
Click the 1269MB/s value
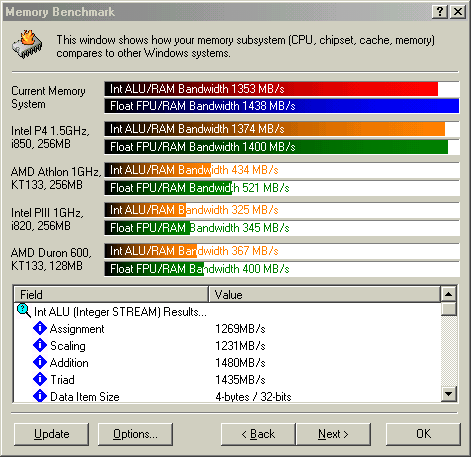(240, 329)
